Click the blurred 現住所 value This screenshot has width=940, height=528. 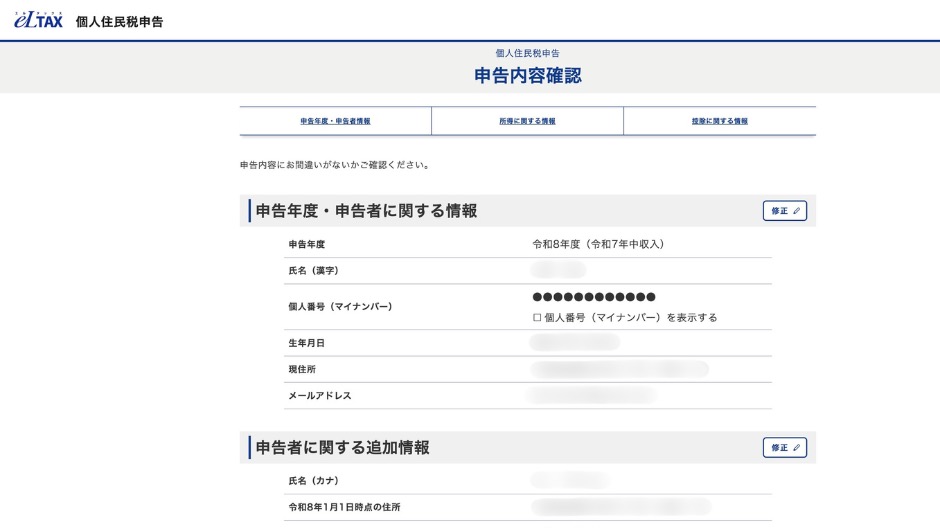tap(620, 369)
